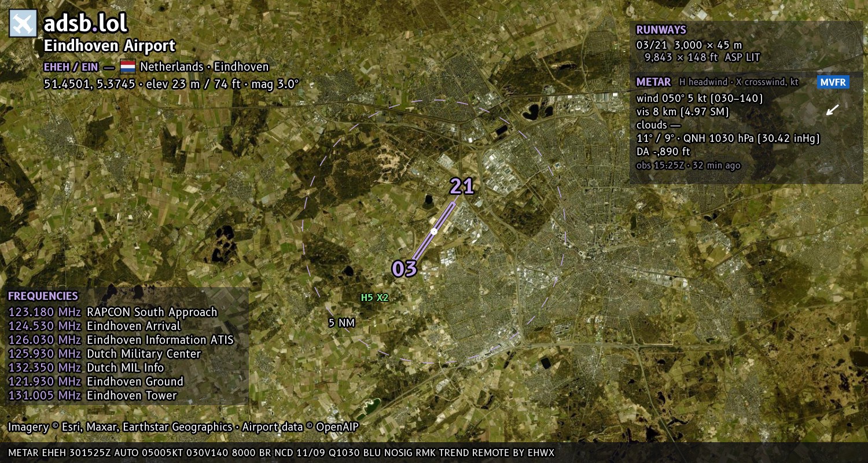Click the 126.030 MHz Eindhoven Information ATIS row

[121, 340]
